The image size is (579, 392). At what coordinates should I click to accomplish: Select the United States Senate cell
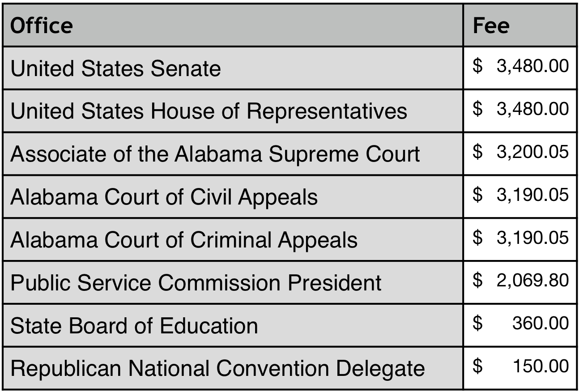[115, 69]
